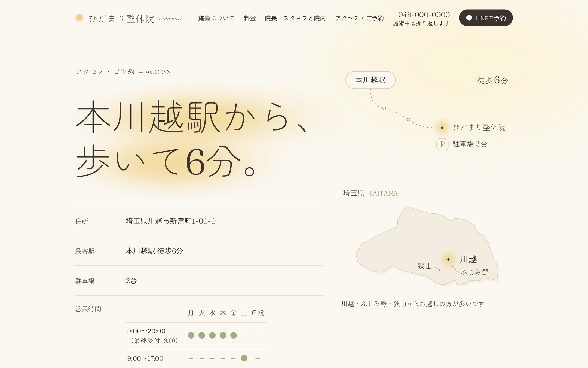
Task: Click the 駐車場2台 label beside parking icon
Action: (x=470, y=144)
